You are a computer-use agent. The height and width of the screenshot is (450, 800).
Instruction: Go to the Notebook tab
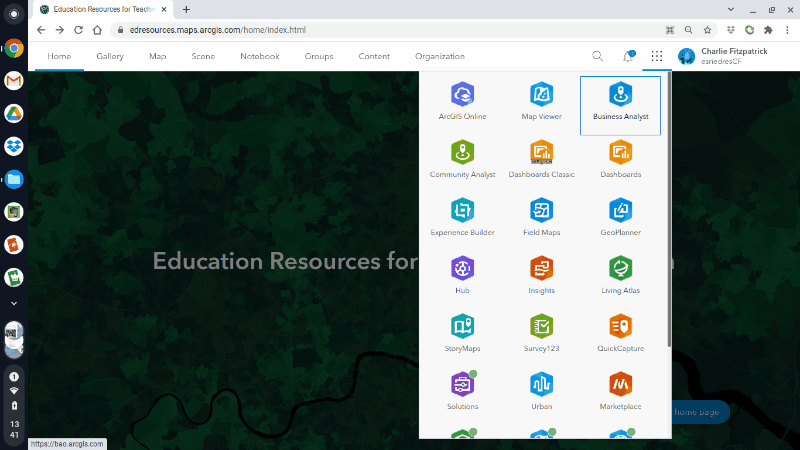pos(260,56)
